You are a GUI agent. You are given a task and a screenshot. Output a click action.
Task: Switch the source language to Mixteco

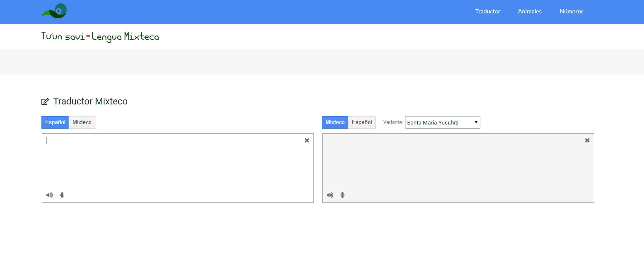point(82,122)
